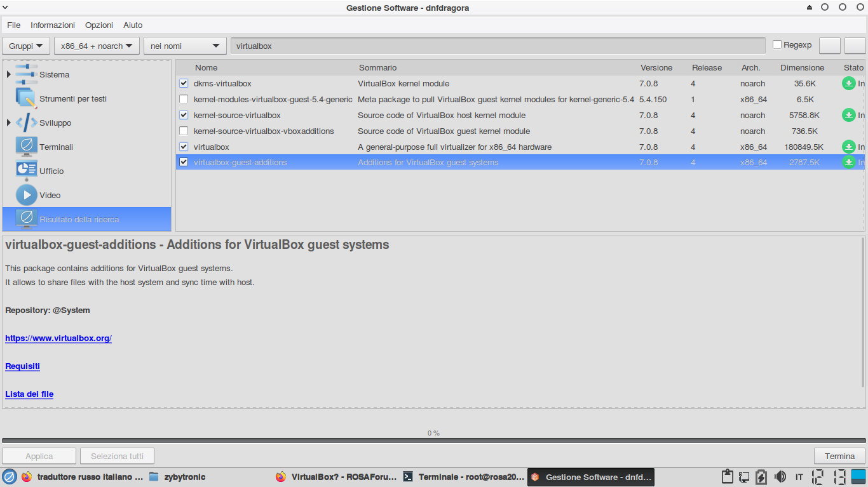Select the Video category
The height and width of the screenshot is (487, 868).
coord(87,195)
